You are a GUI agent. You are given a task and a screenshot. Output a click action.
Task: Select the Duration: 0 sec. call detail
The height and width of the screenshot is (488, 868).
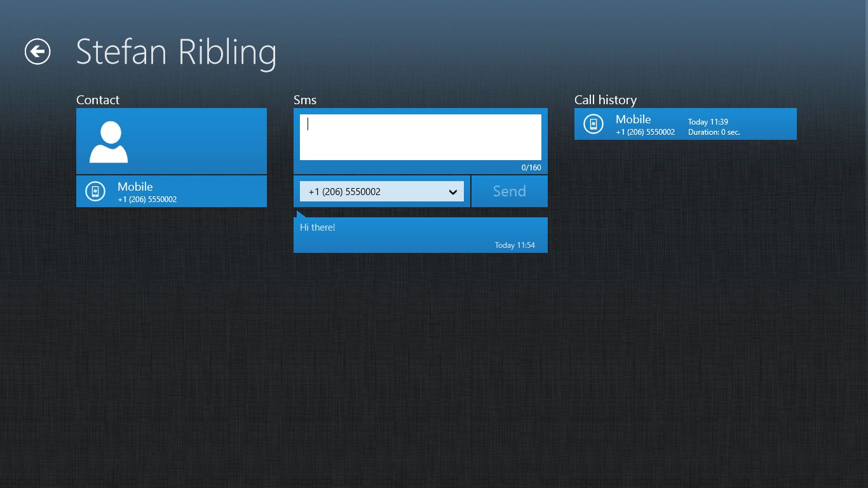[715, 132]
